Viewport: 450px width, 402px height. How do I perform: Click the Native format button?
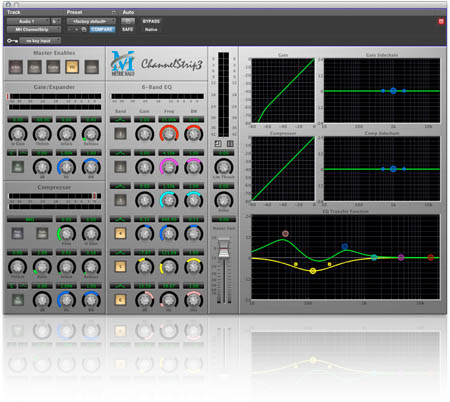coord(151,29)
